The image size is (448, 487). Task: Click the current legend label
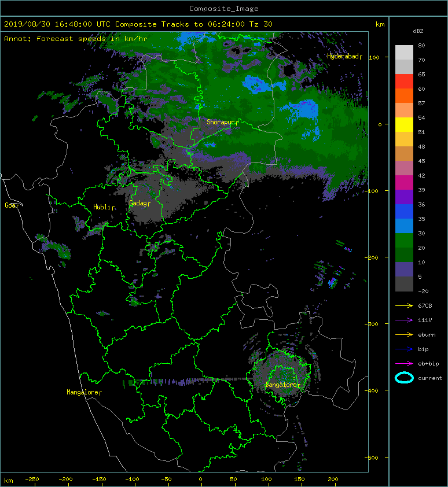(x=430, y=378)
